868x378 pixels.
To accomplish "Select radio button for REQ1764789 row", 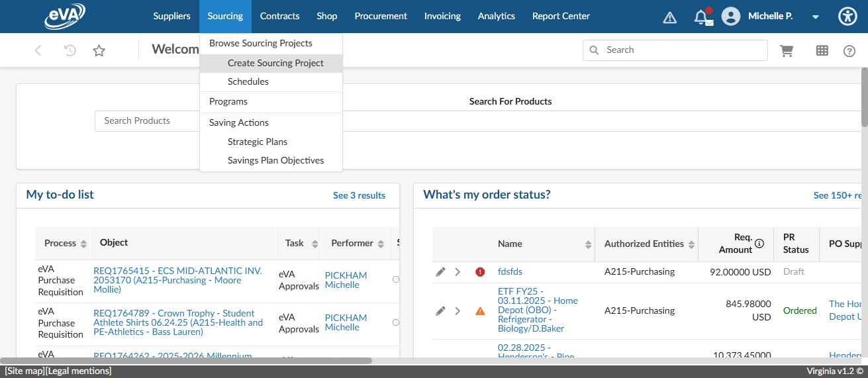I will point(395,322).
